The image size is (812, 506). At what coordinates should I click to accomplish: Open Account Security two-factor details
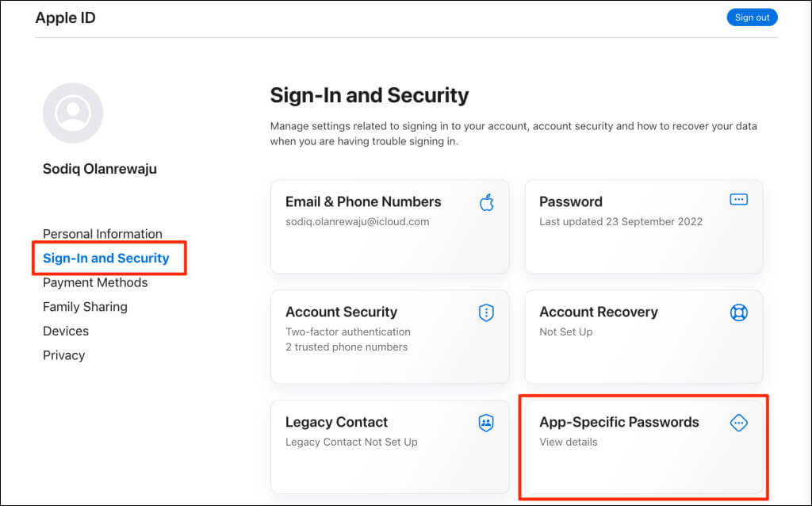click(x=390, y=336)
